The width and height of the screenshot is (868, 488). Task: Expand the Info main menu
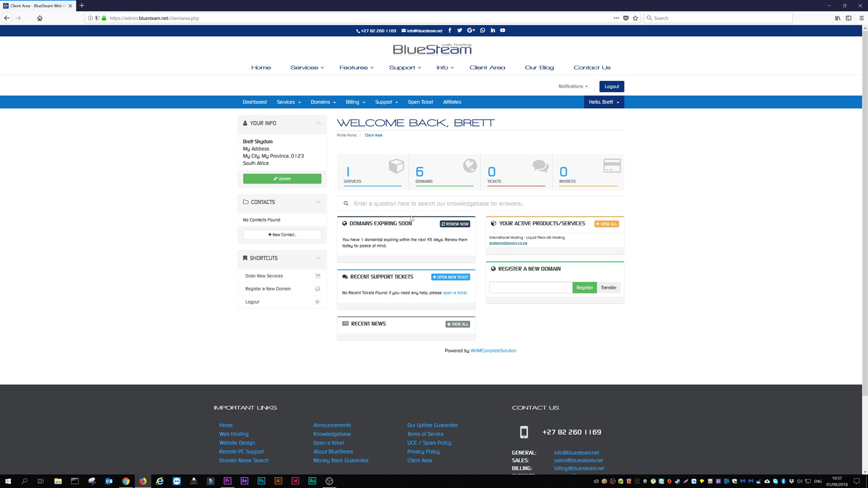[445, 68]
